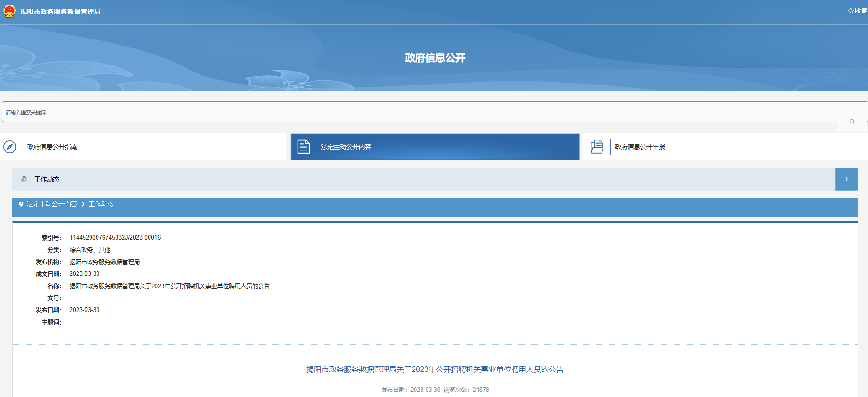
Task: Click the annual report folder icon
Action: pos(597,147)
